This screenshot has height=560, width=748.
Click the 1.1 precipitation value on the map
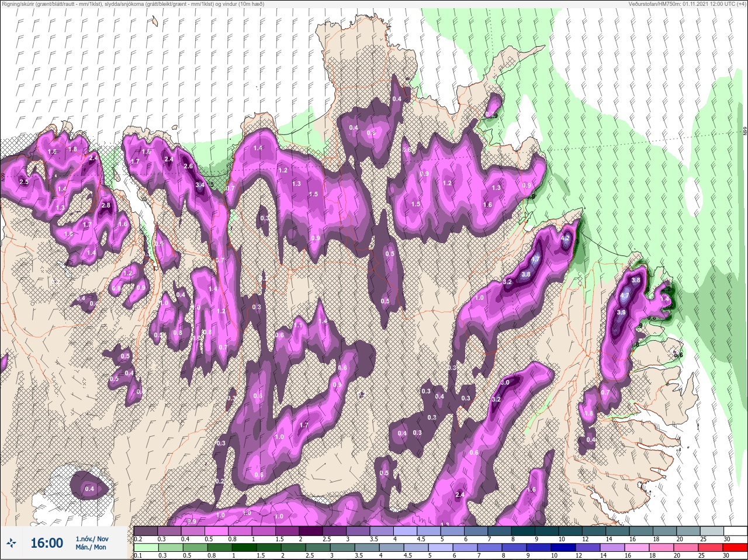click(x=298, y=326)
